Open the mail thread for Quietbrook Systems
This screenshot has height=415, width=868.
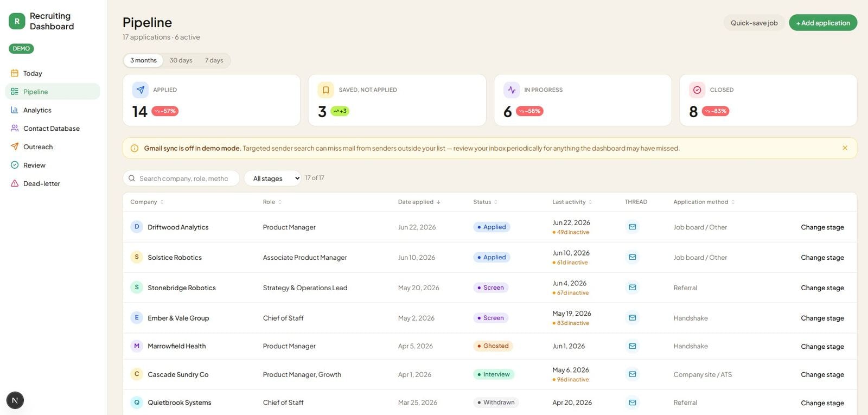[633, 403]
